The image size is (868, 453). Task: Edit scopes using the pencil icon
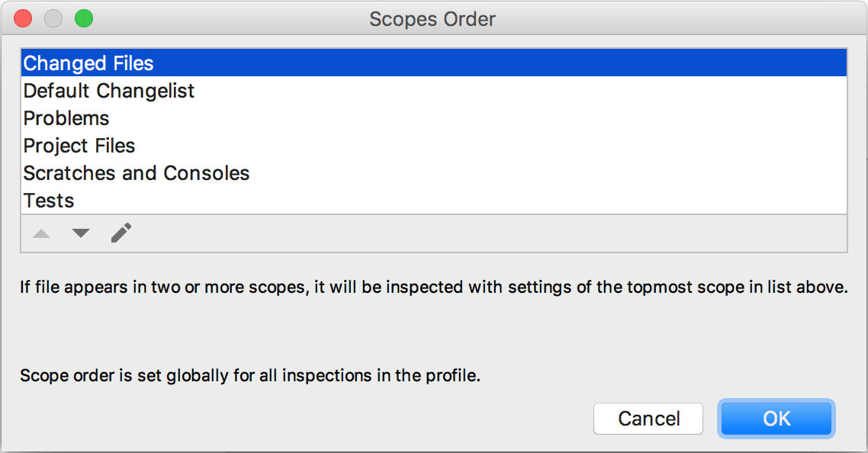coord(121,233)
